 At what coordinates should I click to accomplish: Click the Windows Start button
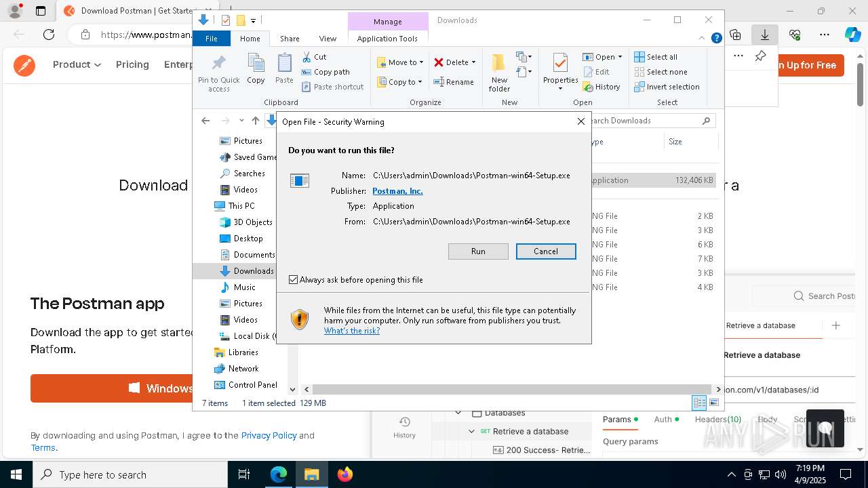pyautogui.click(x=16, y=474)
